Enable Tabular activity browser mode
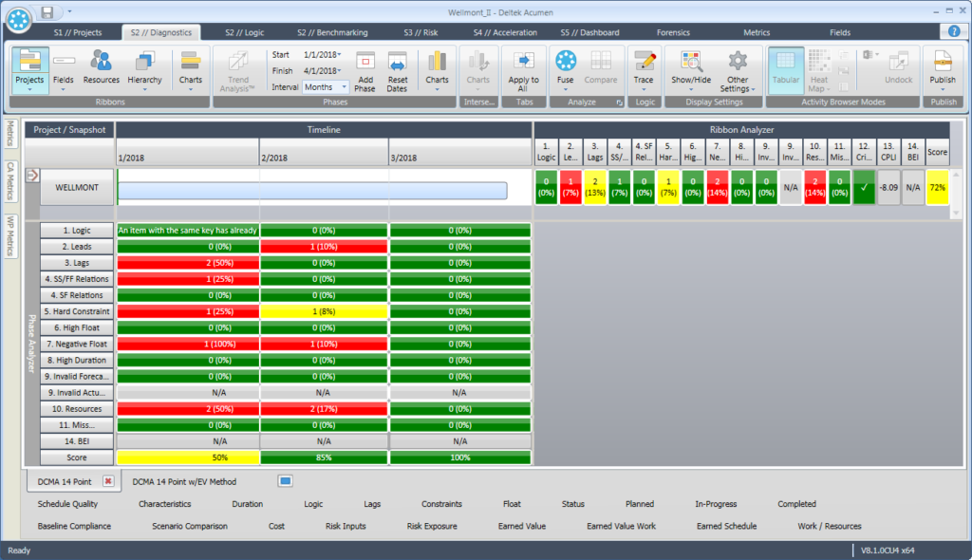This screenshot has width=972, height=560. point(786,71)
